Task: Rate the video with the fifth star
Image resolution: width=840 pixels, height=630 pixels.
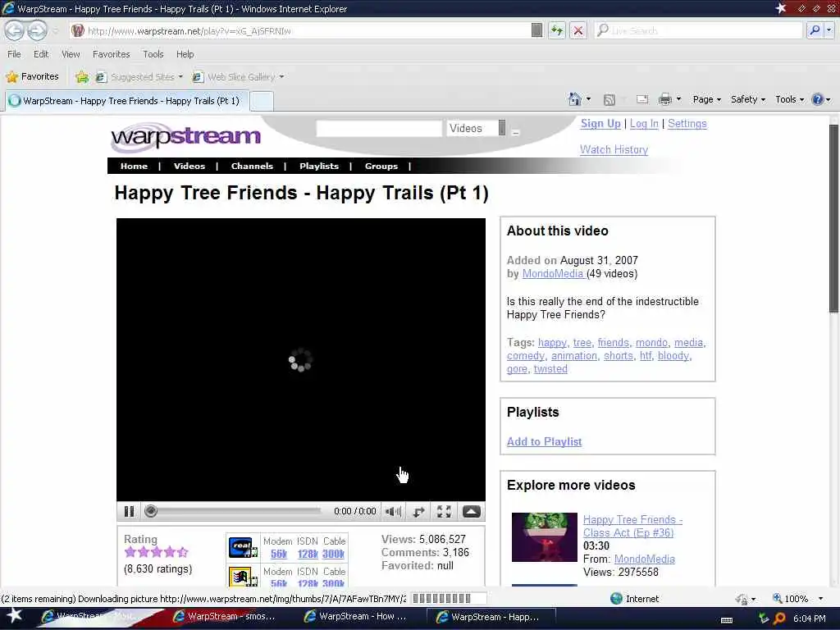Action: tap(183, 552)
